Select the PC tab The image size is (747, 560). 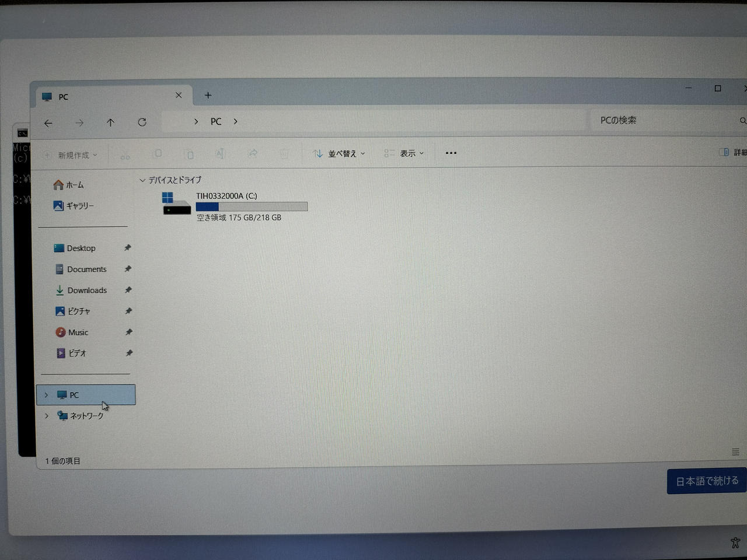[x=105, y=97]
